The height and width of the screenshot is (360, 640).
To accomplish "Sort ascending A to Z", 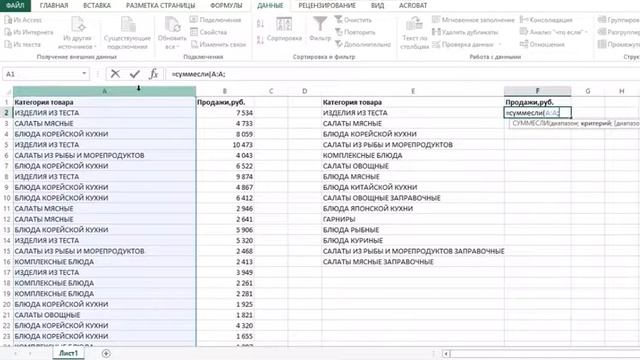I will 260,24.
